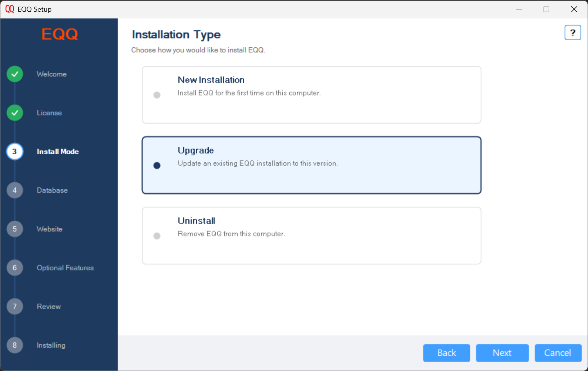Click the Installing step in sidebar
Image resolution: width=588 pixels, height=371 pixels.
coord(51,345)
